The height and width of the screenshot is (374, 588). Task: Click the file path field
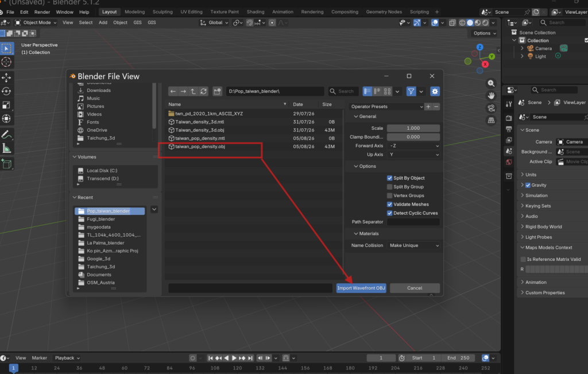275,91
